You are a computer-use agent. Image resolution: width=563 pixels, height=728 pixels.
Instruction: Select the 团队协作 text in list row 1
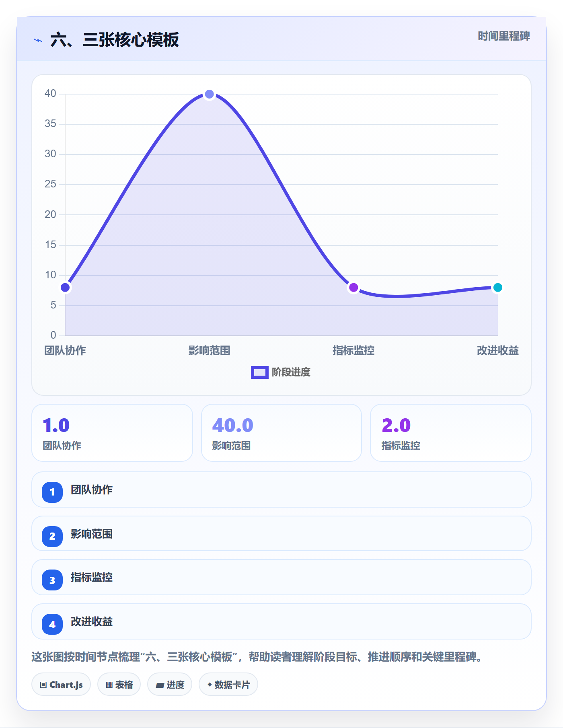pos(92,490)
